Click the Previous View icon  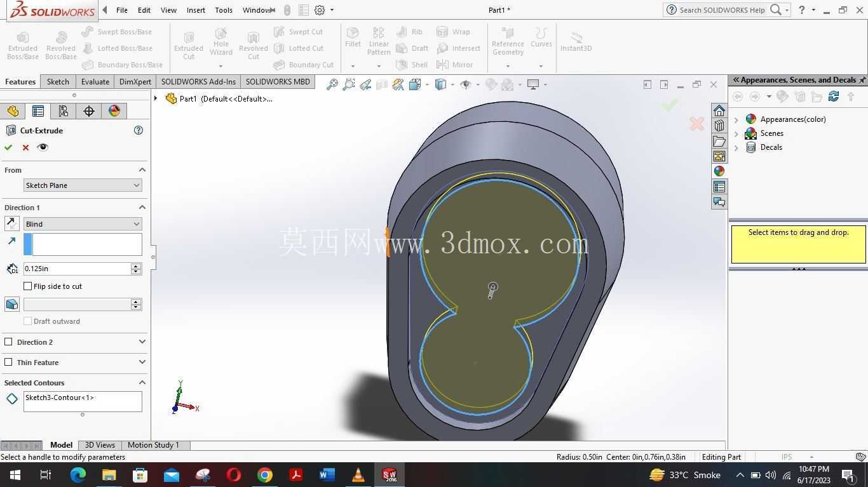pos(365,84)
